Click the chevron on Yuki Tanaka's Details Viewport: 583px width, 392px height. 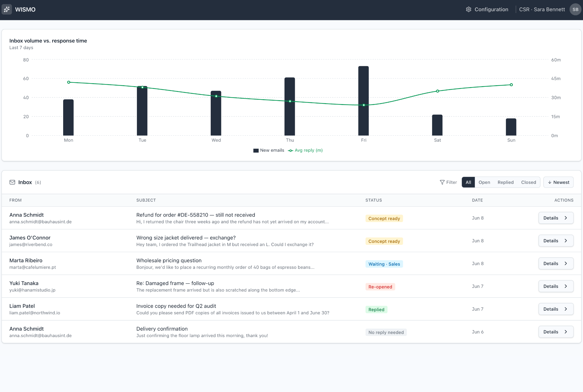[x=566, y=286]
